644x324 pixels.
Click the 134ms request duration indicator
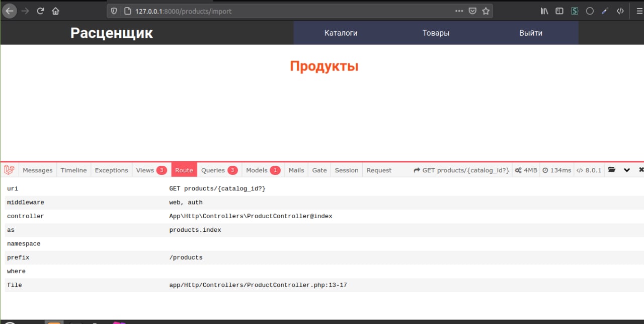tap(557, 170)
